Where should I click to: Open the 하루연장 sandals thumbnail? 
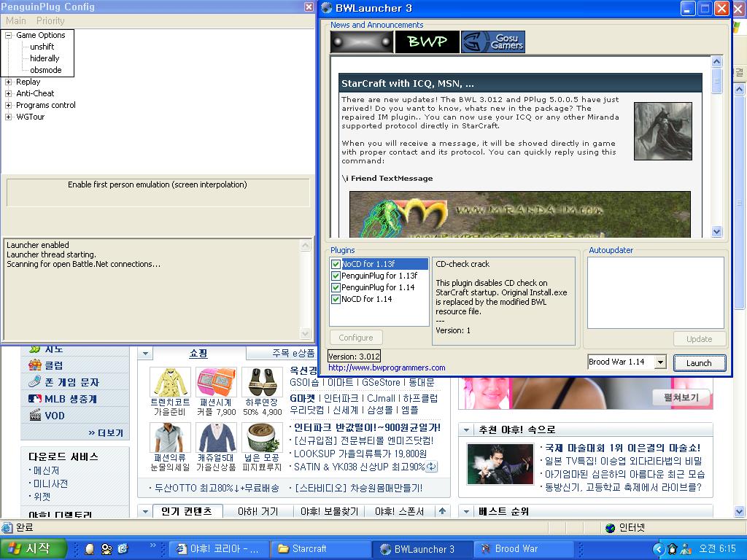[x=262, y=382]
